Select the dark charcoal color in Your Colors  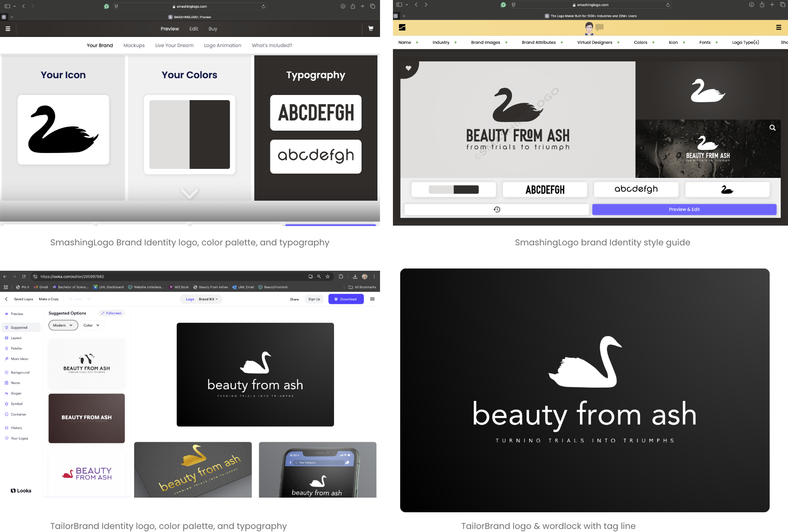click(210, 135)
